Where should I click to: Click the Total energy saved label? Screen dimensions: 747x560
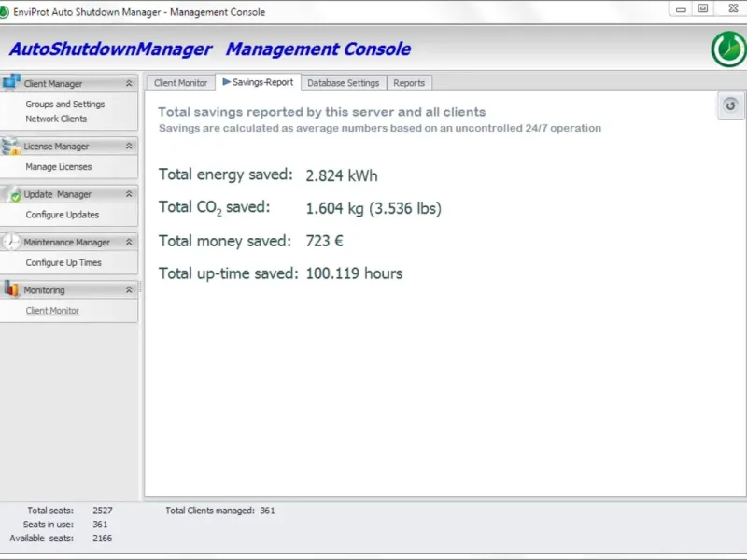(x=226, y=175)
